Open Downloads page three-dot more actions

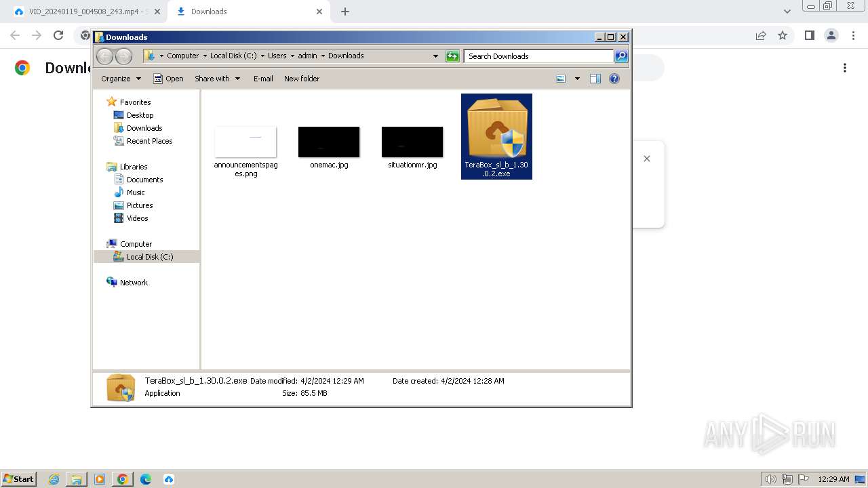click(845, 68)
